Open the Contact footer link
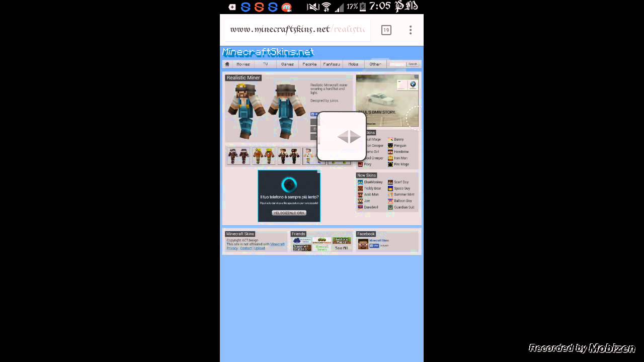Viewport: 644px width, 362px height. click(246, 248)
